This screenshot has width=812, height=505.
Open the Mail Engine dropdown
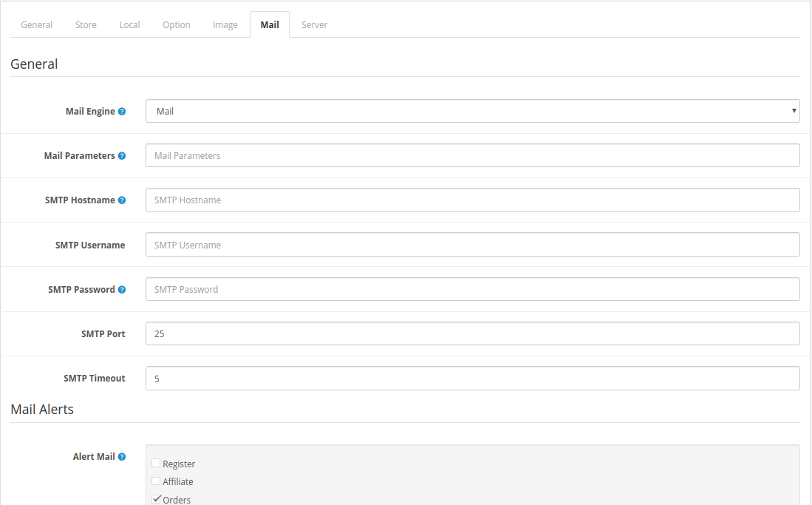point(472,111)
